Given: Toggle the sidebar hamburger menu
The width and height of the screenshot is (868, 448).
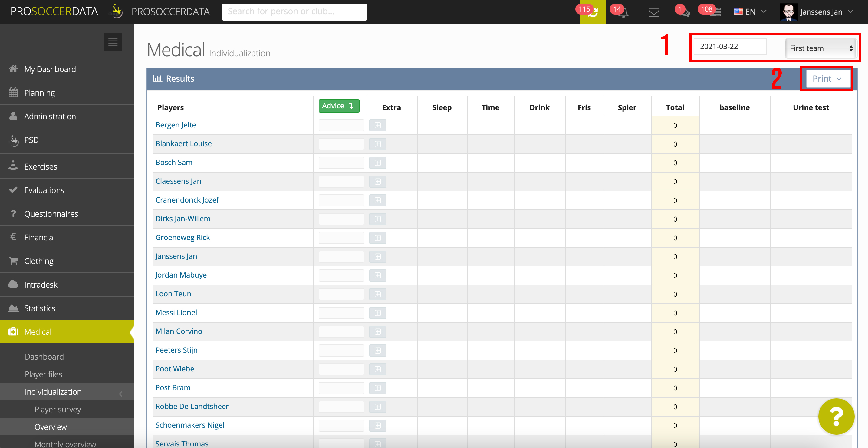Looking at the screenshot, I should click(x=113, y=42).
